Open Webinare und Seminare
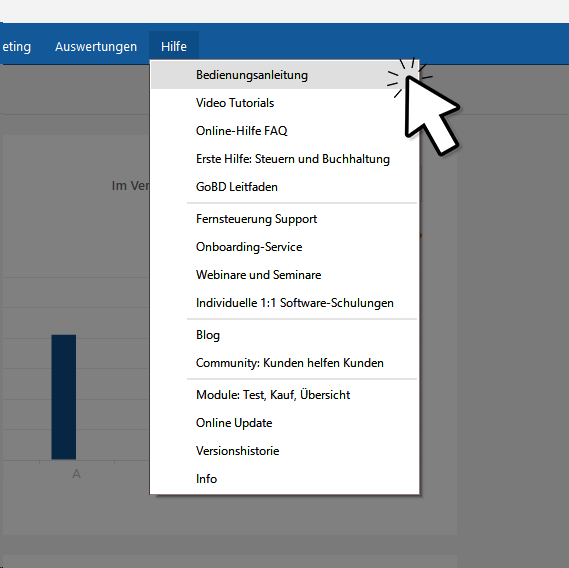Image resolution: width=569 pixels, height=568 pixels. (x=285, y=275)
